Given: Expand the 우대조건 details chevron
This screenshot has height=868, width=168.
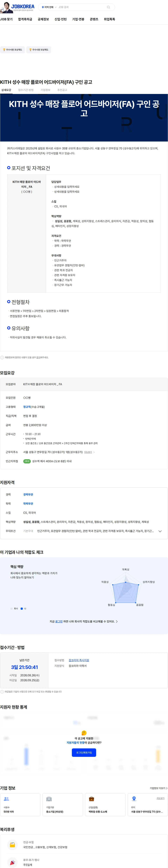Looking at the screenshot, I should coord(160,531).
